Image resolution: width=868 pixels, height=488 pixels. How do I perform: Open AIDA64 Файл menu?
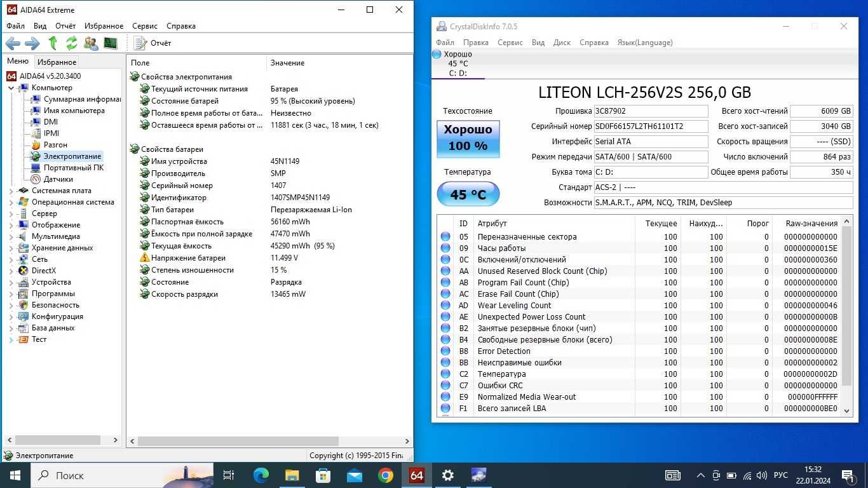[16, 26]
